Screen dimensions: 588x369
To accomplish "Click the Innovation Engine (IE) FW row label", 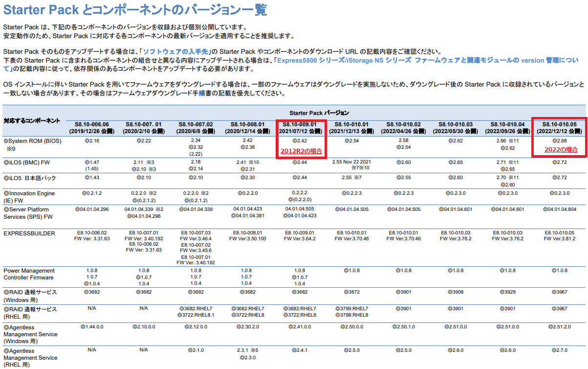I will (x=29, y=196).
